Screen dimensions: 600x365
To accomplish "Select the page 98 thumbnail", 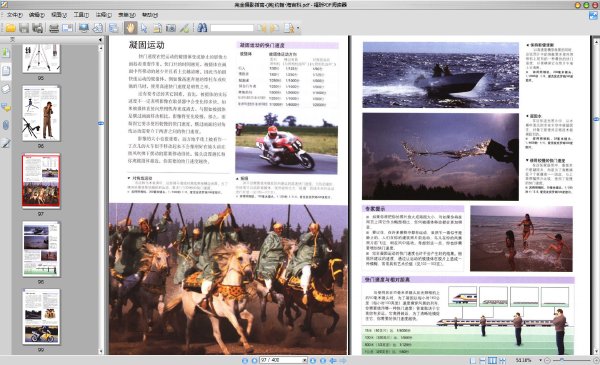I will coord(41,249).
